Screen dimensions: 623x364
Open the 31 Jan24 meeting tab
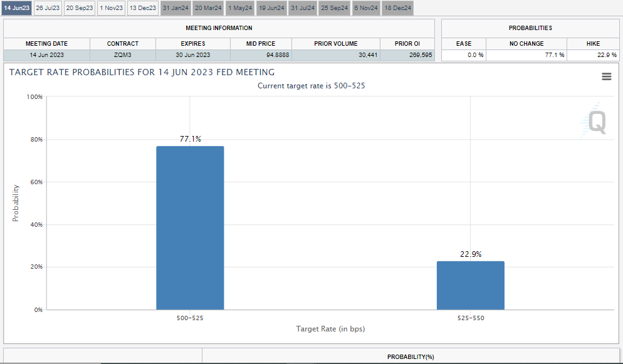tap(175, 8)
